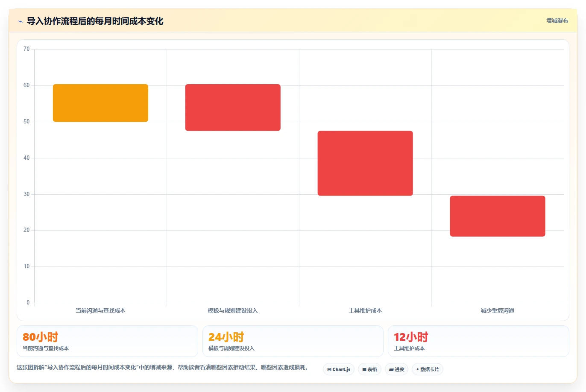Screen dimensions: 586x392
Task: Select the orange 当前沟通与查找成本 bar
Action: pos(100,103)
